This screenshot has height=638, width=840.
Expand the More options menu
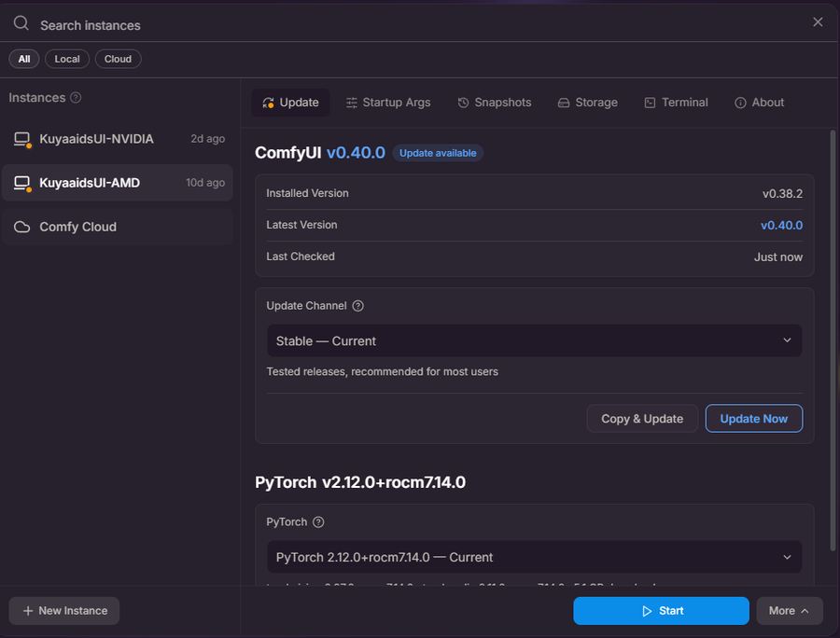pyautogui.click(x=790, y=611)
